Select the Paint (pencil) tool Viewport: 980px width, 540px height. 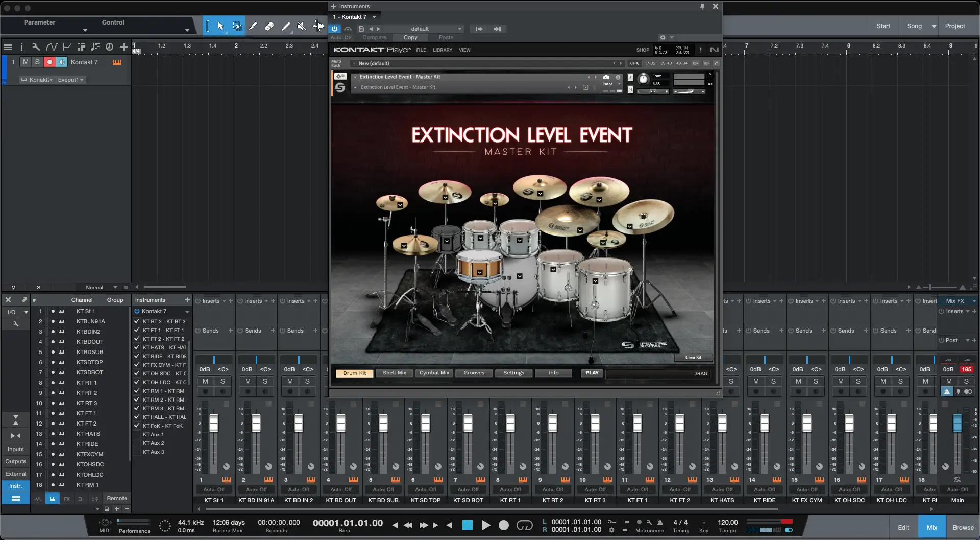pos(286,26)
